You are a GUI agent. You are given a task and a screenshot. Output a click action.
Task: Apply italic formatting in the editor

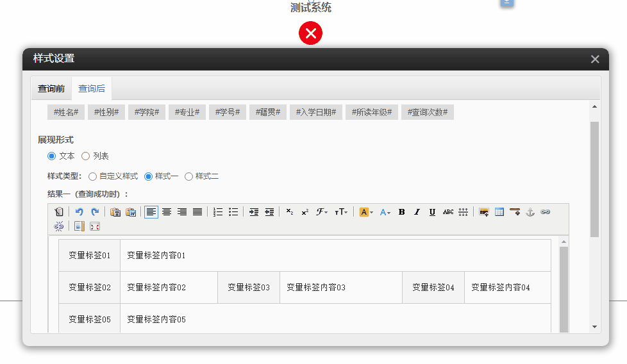click(417, 212)
